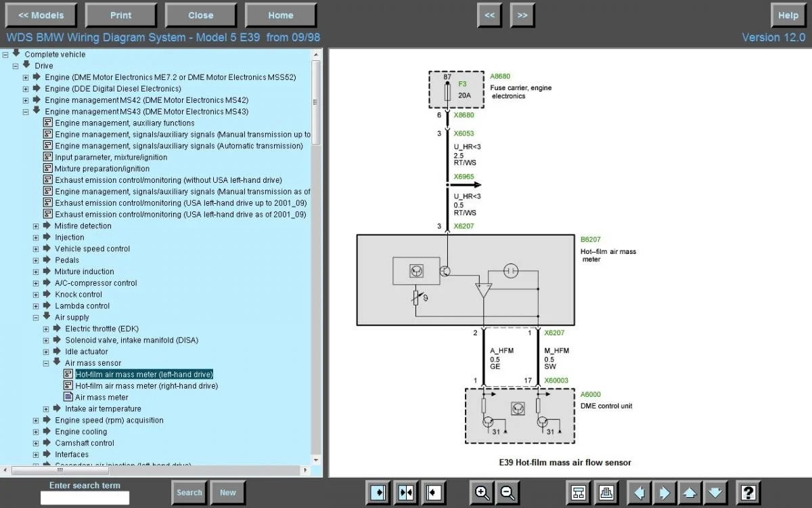The width and height of the screenshot is (812, 508).
Task: Open Mixture preparation/ignition diagram
Action: [102, 169]
